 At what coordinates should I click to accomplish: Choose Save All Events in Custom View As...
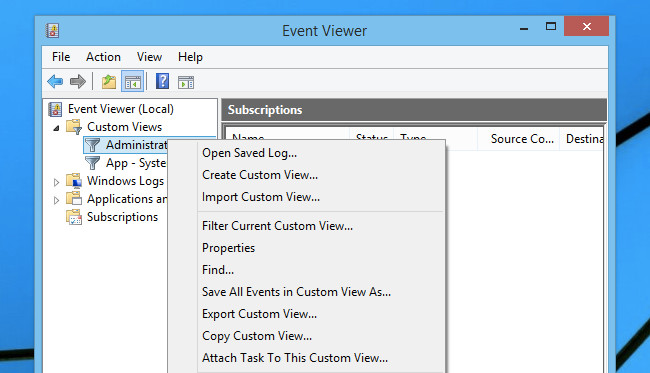coord(307,292)
